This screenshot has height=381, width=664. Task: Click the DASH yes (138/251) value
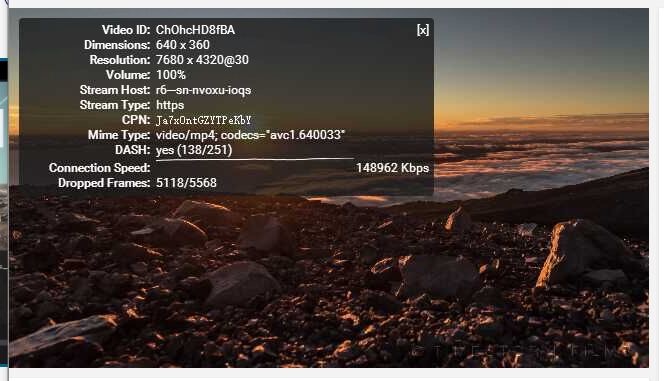pos(194,150)
